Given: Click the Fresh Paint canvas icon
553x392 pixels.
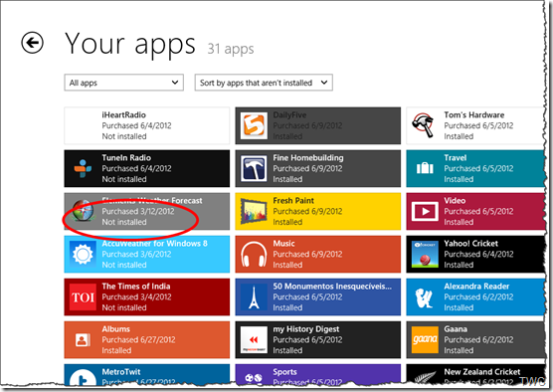Looking at the screenshot, I should (x=254, y=211).
